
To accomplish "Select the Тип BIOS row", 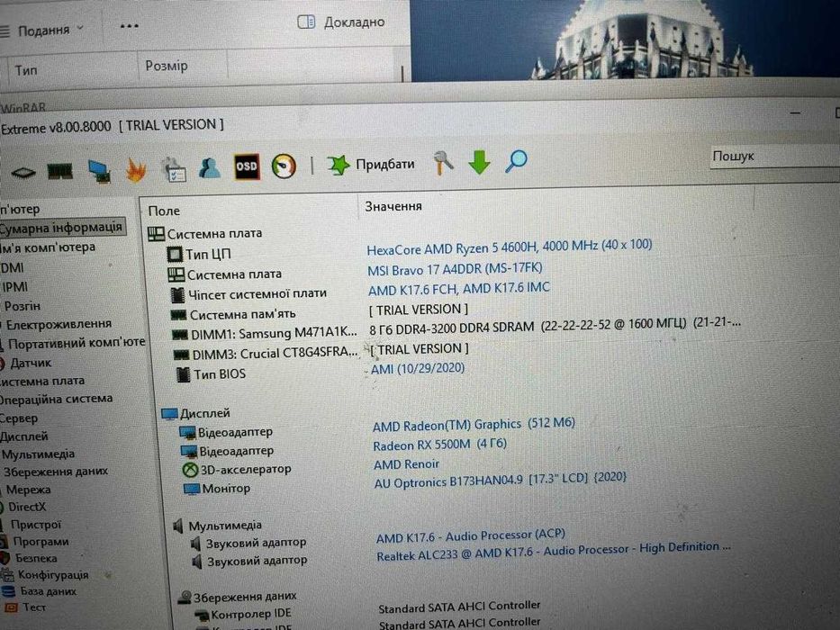I will [211, 373].
